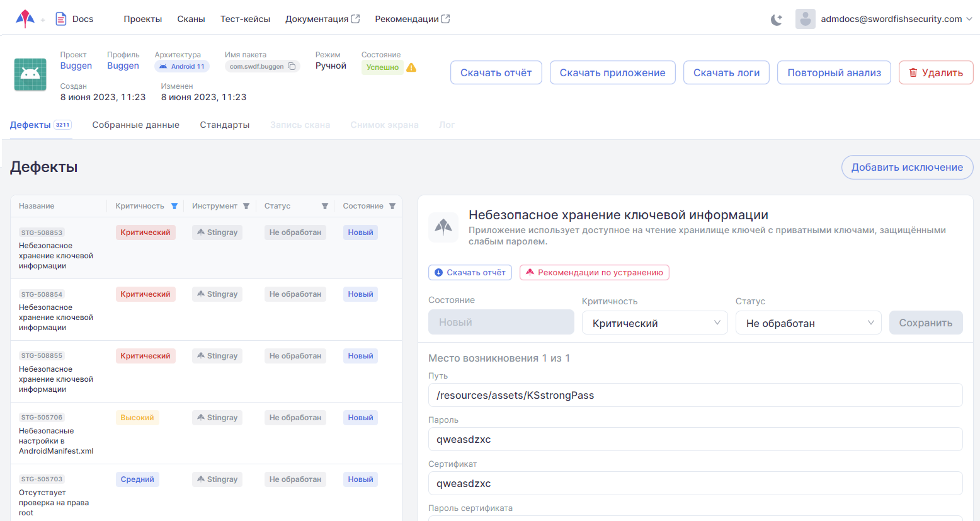Click the Сертификат field qweasdzxc
The width and height of the screenshot is (980, 521).
click(x=695, y=483)
